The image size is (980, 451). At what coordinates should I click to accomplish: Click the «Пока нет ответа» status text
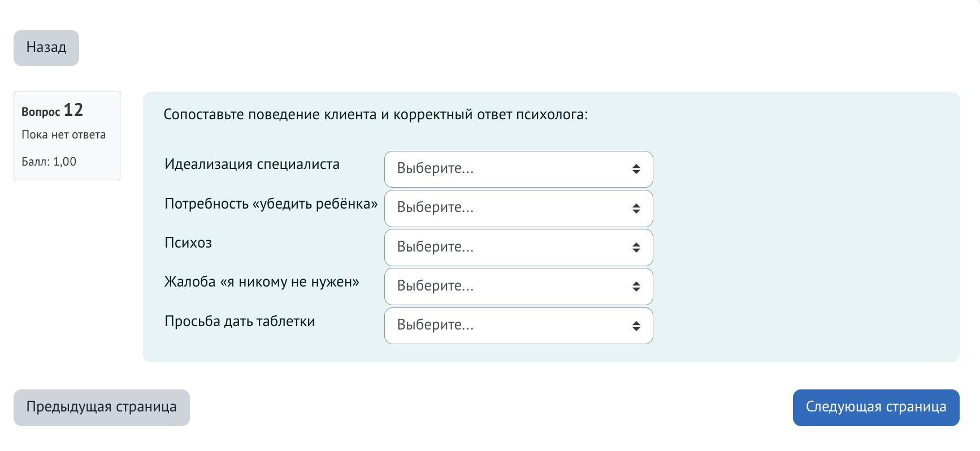click(63, 135)
